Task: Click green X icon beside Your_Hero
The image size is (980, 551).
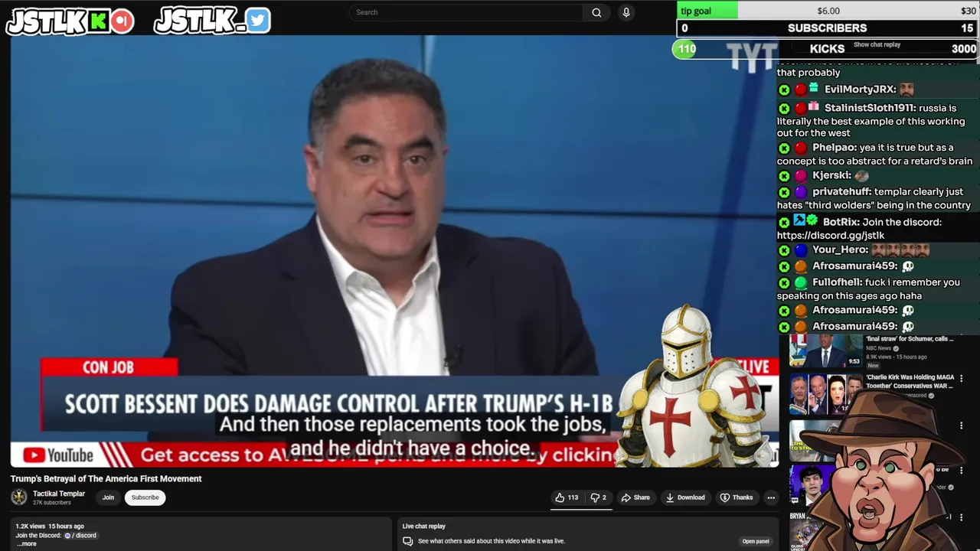Action: [784, 249]
